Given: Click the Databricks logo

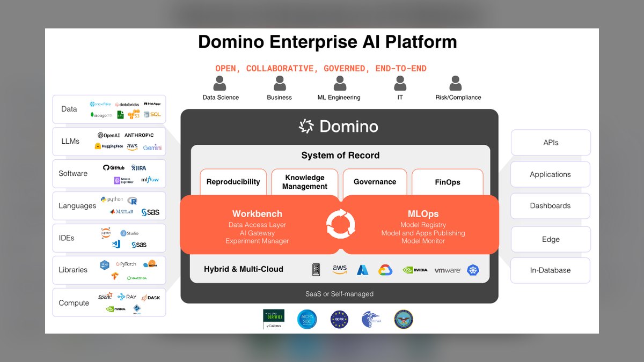Looking at the screenshot, I should (x=127, y=105).
